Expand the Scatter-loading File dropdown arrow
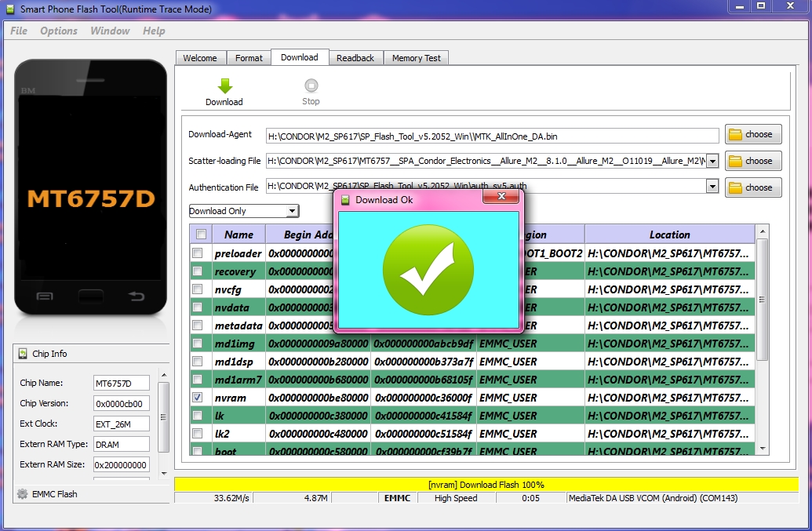The height and width of the screenshot is (531, 812). 712,161
